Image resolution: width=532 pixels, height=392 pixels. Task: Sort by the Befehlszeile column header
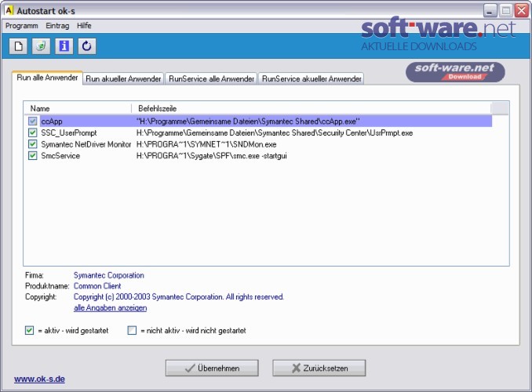312,108
